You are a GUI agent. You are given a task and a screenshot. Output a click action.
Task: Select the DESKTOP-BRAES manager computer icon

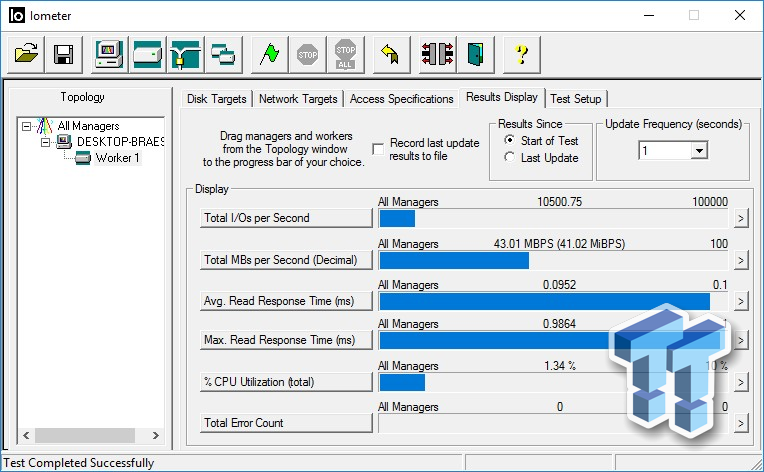(63, 142)
